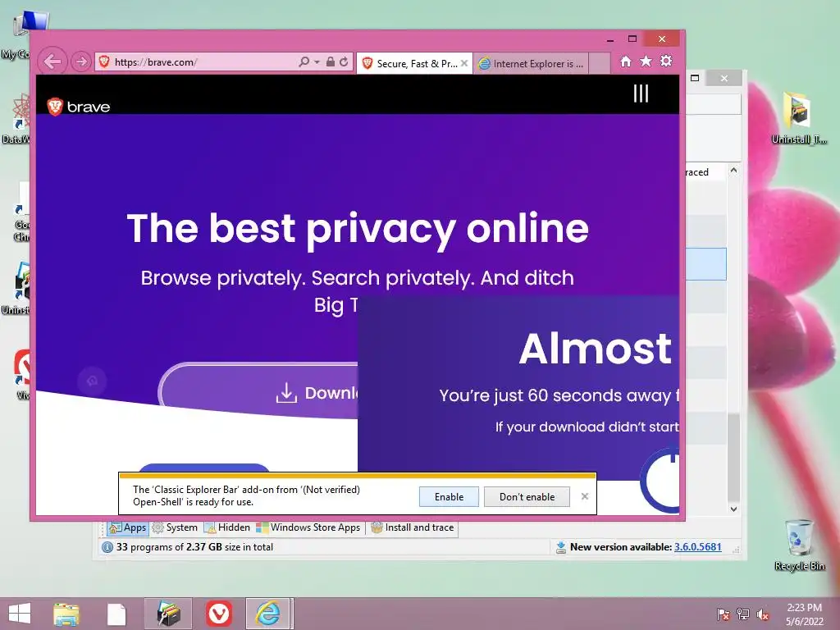This screenshot has height=630, width=840.
Task: Click the info icon in uninstaller status bar
Action: [107, 547]
